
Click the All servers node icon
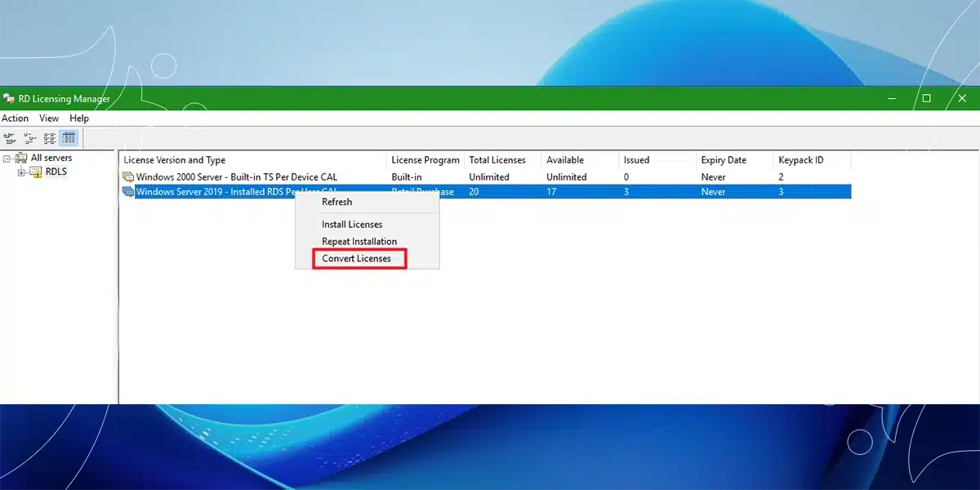(x=21, y=158)
